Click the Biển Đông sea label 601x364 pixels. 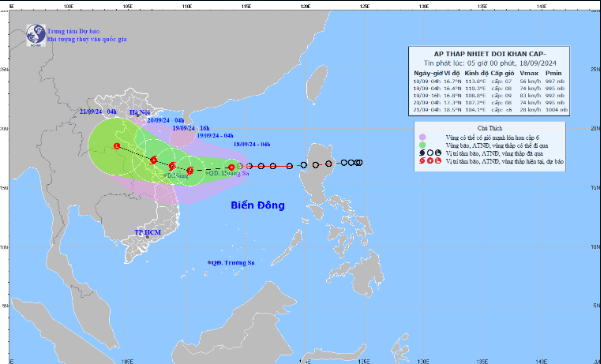click(x=258, y=205)
